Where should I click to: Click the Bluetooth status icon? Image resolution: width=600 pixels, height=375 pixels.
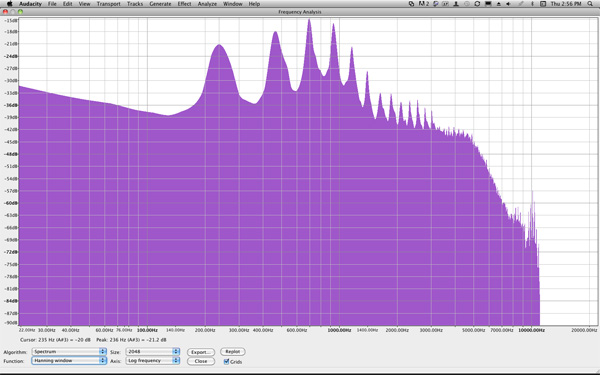(x=532, y=4)
